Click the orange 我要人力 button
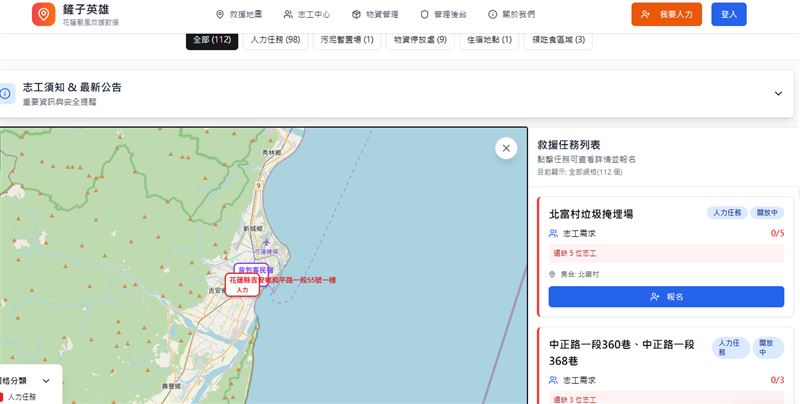800x404 pixels. [x=666, y=14]
